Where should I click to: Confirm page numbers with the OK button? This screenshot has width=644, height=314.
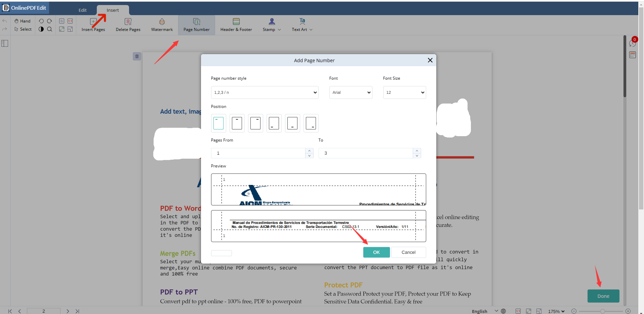click(376, 252)
